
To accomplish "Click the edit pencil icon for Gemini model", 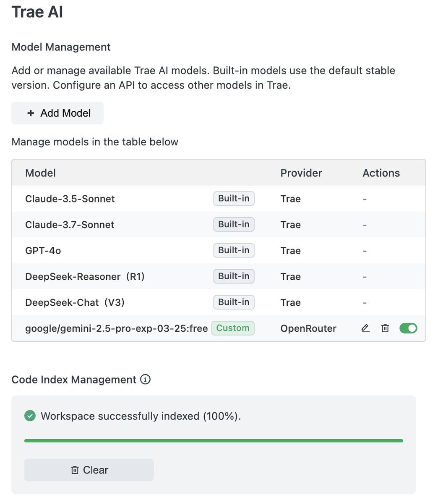I will [x=365, y=328].
